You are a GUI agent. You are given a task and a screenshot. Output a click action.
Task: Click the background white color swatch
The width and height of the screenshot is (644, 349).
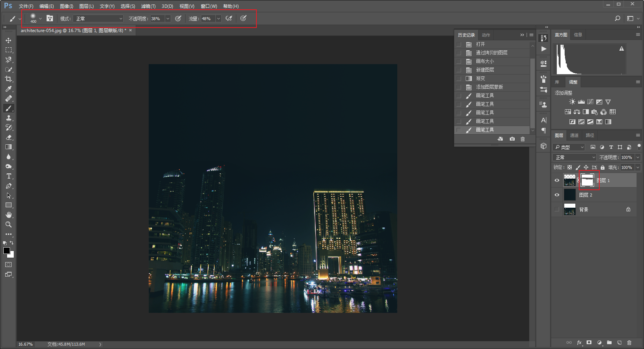[x=12, y=255]
